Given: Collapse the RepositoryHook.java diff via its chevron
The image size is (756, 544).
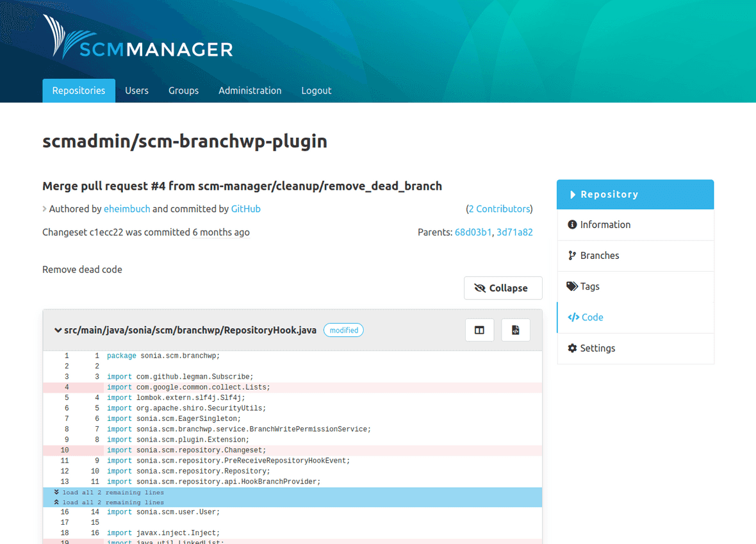Looking at the screenshot, I should tap(58, 330).
